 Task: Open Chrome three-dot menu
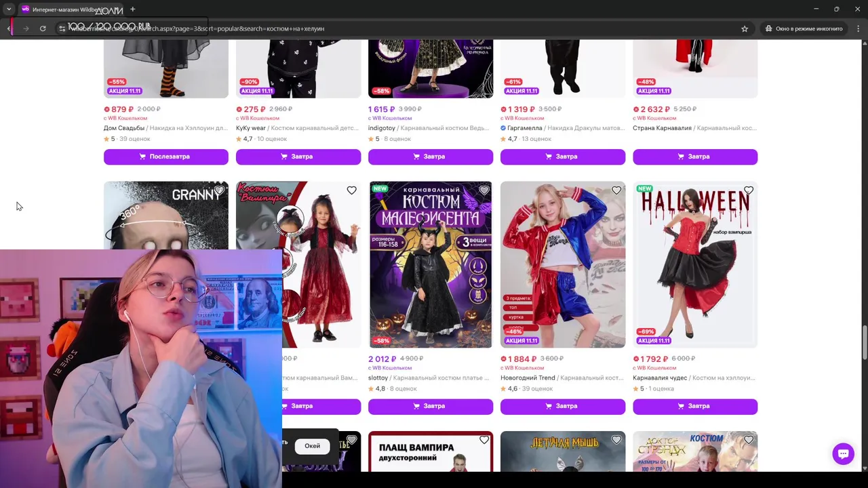pyautogui.click(x=858, y=28)
